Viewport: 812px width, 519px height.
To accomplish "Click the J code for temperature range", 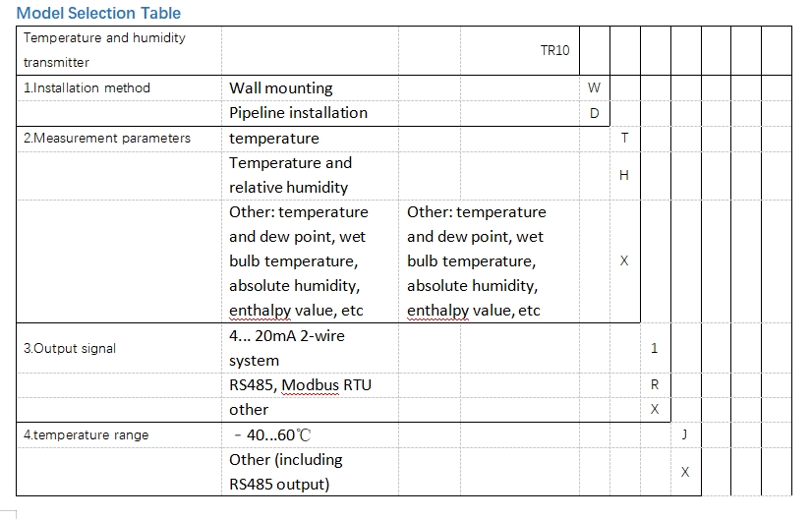I will point(684,434).
